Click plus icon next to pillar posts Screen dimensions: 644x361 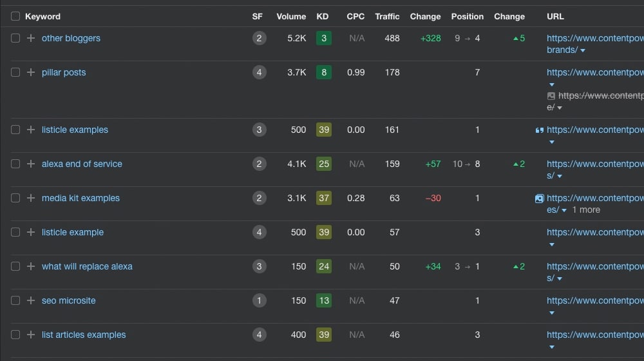[x=31, y=72]
